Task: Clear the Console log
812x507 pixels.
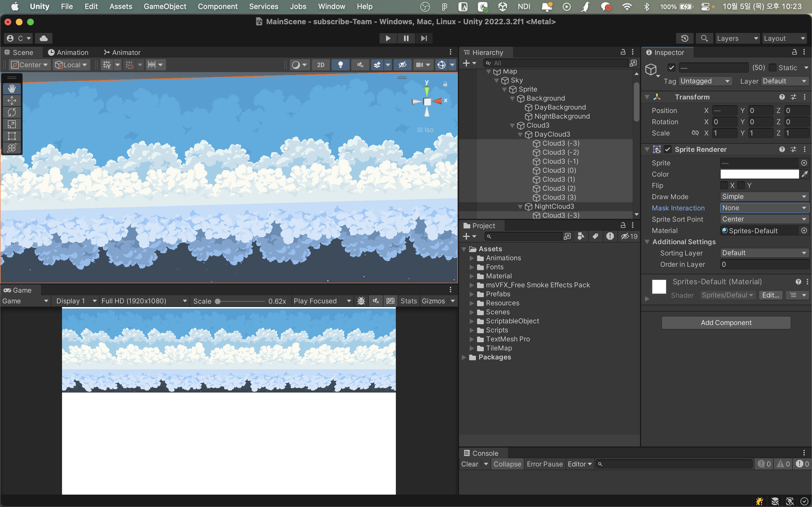Action: (469, 464)
